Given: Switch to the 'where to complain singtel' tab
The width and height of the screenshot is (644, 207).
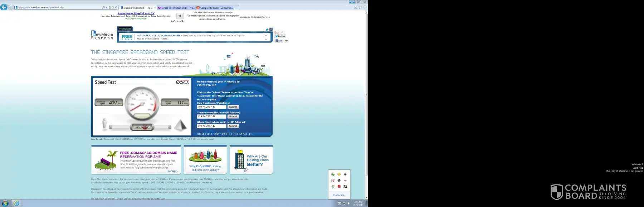Looking at the screenshot, I should tap(176, 8).
